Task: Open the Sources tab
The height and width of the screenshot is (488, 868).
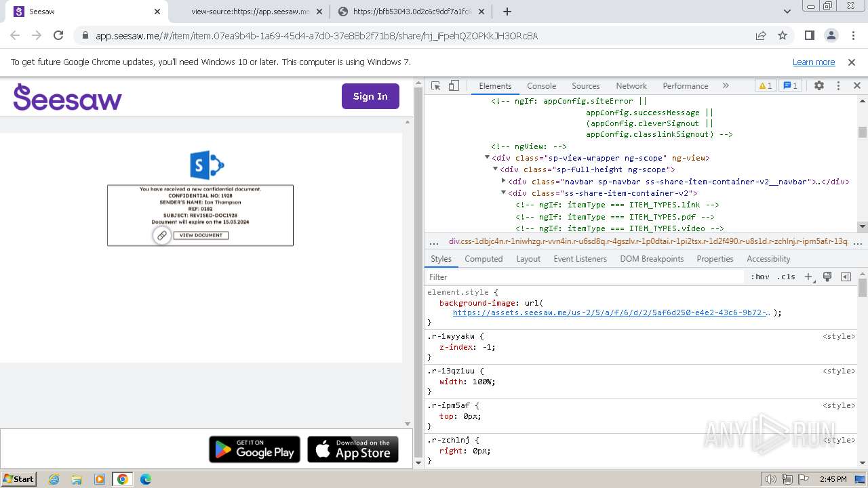Action: click(585, 86)
